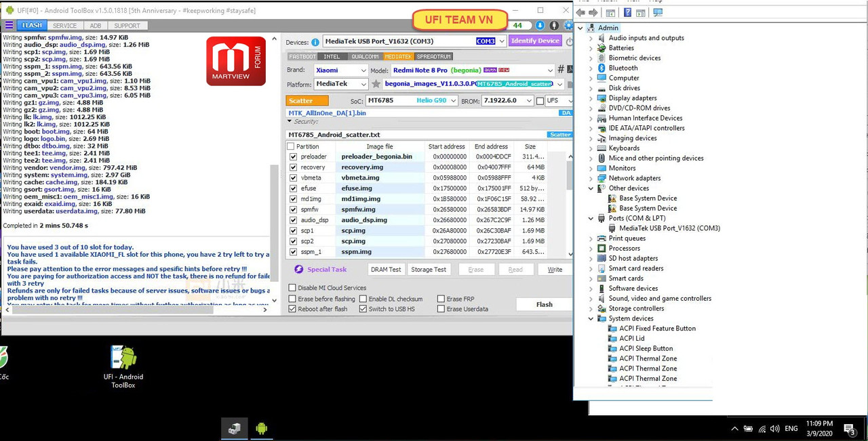Uncheck the efuse partition checkbox
This screenshot has width=868, height=441.
[293, 188]
